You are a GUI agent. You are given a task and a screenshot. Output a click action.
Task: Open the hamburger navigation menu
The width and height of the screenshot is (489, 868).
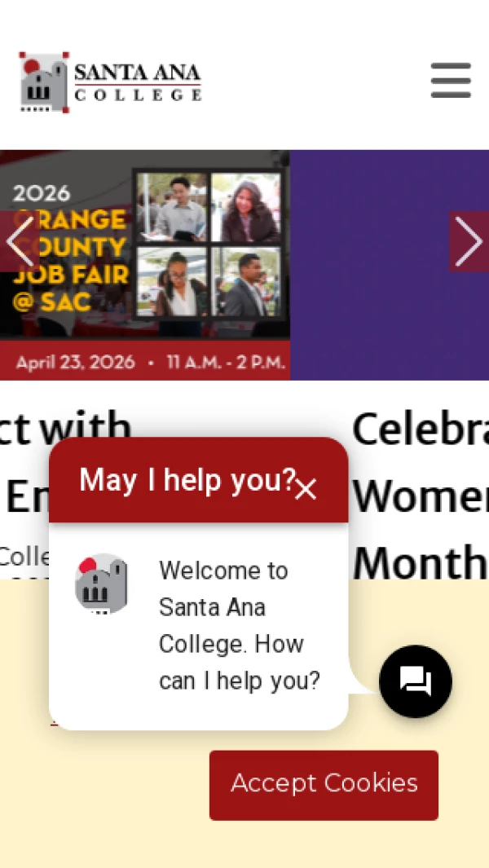451,80
